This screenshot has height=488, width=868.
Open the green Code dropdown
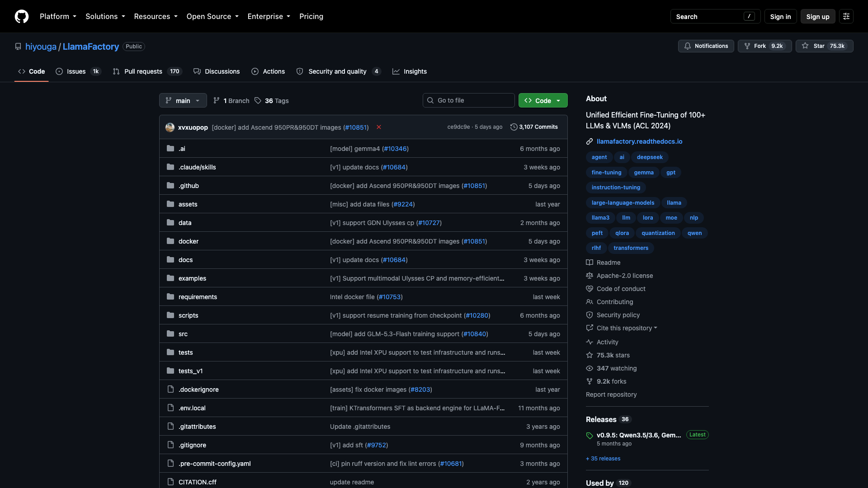[x=543, y=100]
